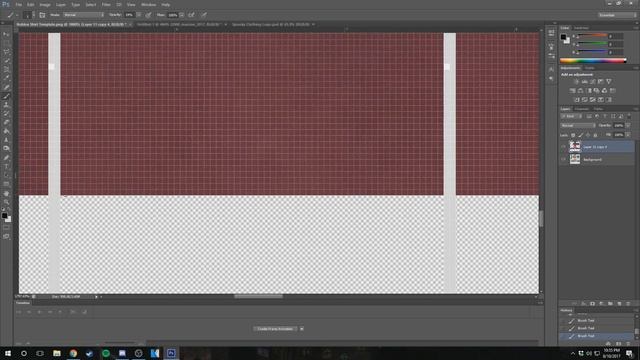Viewport: 640px width, 360px height.
Task: Click the brush Opacity value field
Action: (129, 15)
